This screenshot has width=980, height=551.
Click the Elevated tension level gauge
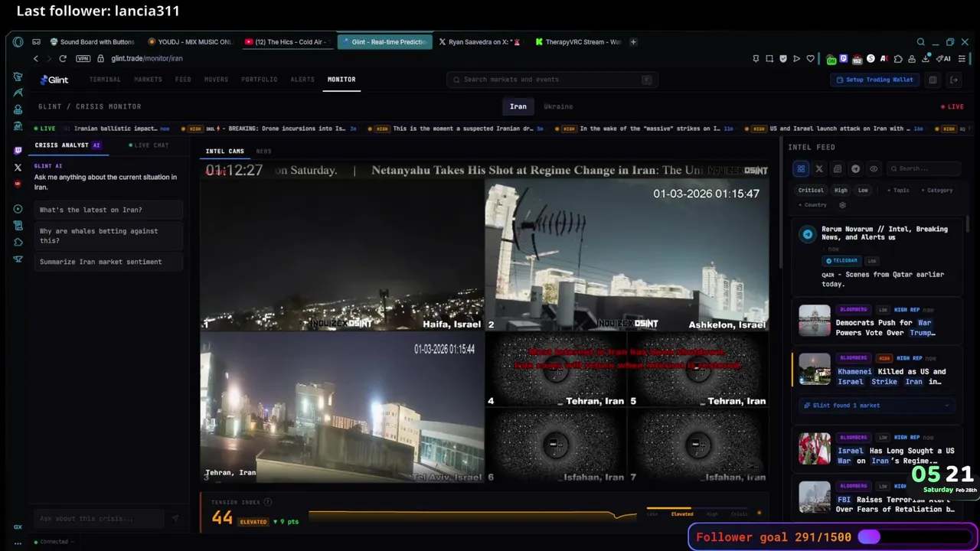pyautogui.click(x=681, y=514)
